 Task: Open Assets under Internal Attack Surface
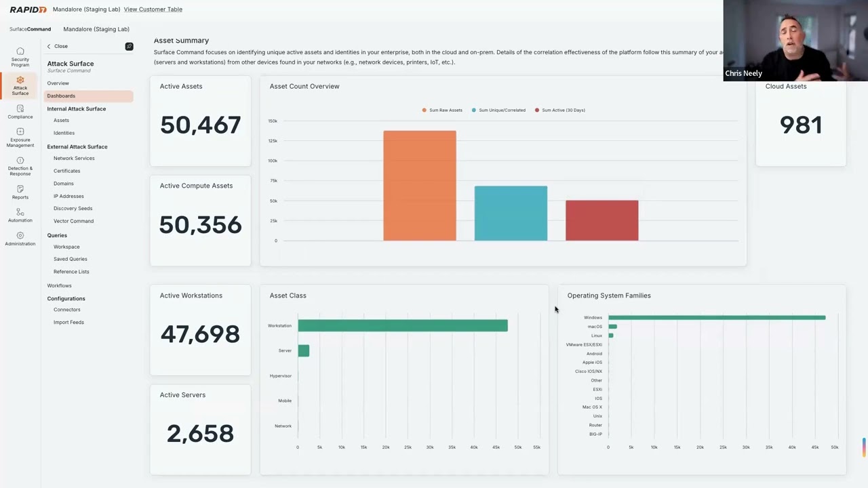pos(61,121)
